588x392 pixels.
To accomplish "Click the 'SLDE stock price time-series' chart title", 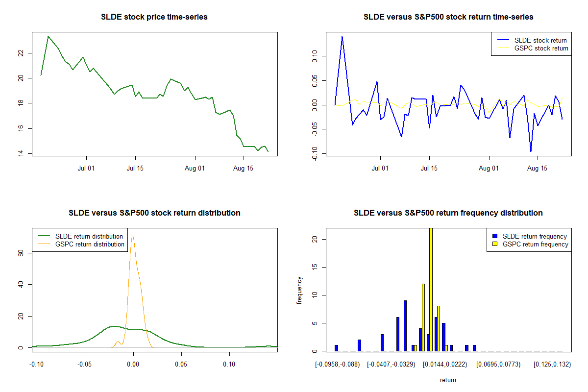I will click(x=154, y=17).
